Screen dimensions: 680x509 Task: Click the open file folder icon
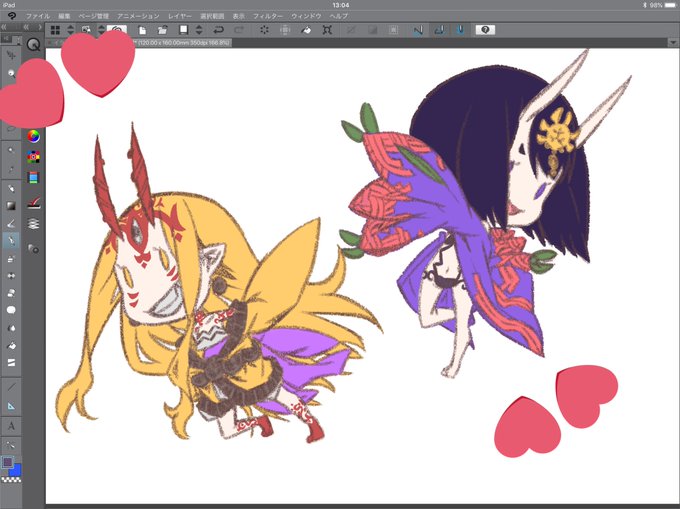pyautogui.click(x=163, y=30)
